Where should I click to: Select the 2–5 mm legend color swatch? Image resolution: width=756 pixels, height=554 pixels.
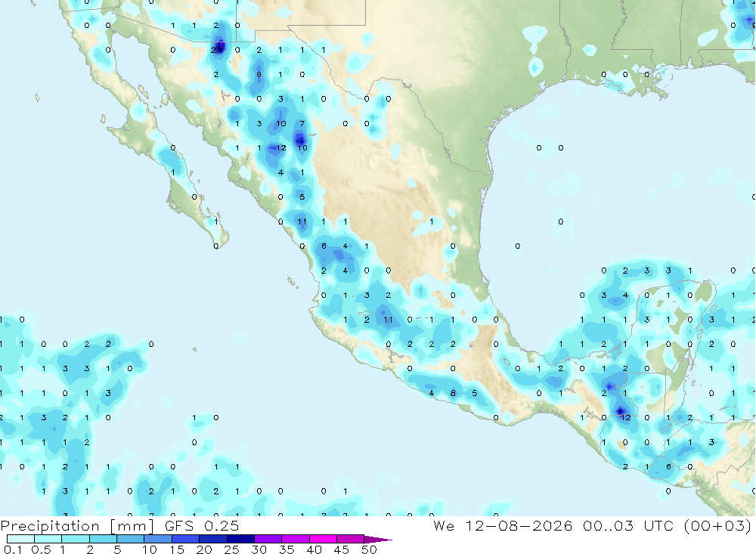point(103,539)
